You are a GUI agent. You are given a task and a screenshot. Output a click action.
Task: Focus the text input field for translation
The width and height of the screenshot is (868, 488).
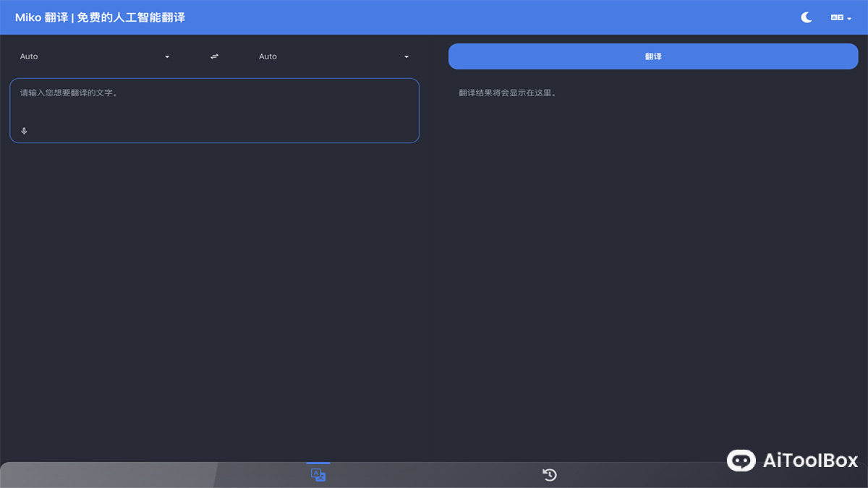[x=214, y=108]
